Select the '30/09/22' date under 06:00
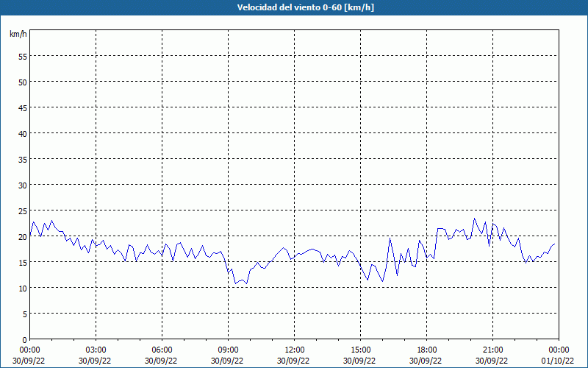This screenshot has height=368, width=588. 161,361
